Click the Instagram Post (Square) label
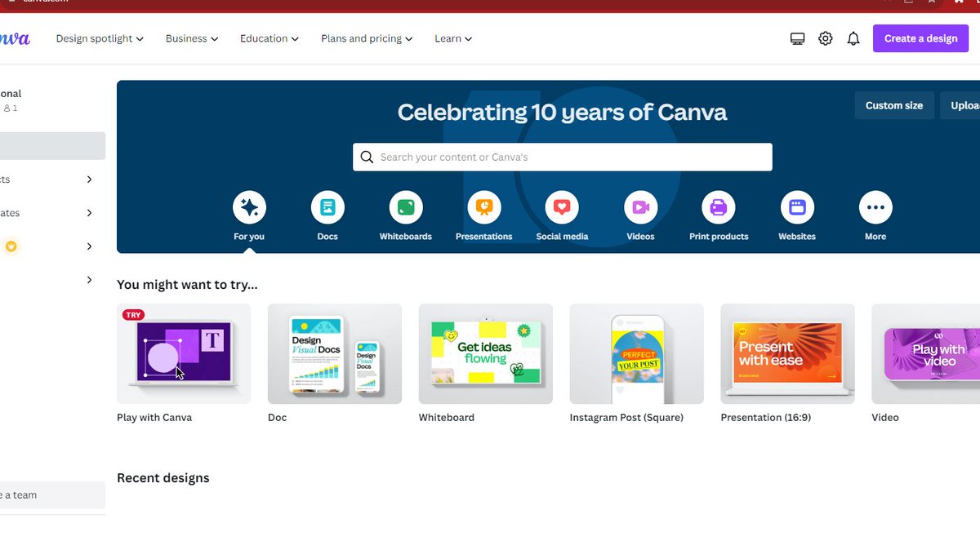The height and width of the screenshot is (550, 980). pyautogui.click(x=626, y=417)
